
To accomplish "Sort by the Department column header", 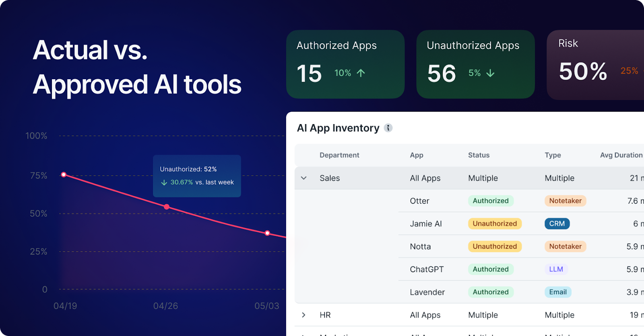I will click(x=339, y=155).
